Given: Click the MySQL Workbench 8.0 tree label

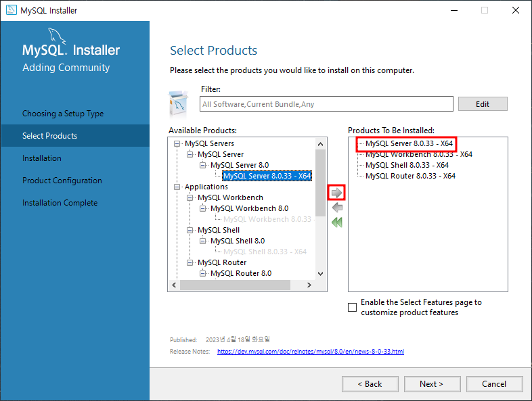Looking at the screenshot, I should tap(249, 208).
